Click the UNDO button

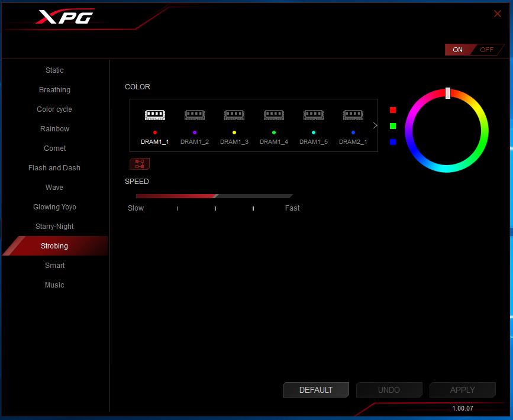[389, 390]
